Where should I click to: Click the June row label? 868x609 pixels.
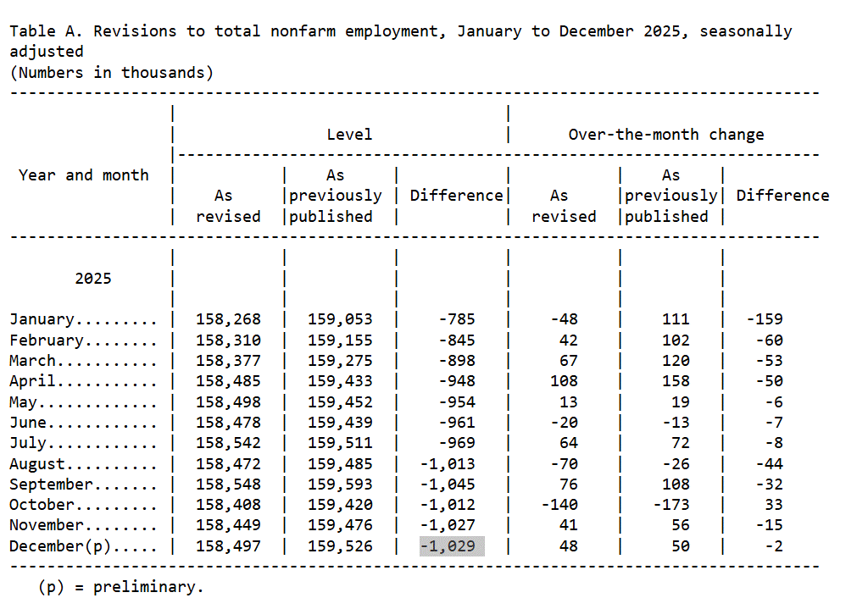(x=82, y=423)
